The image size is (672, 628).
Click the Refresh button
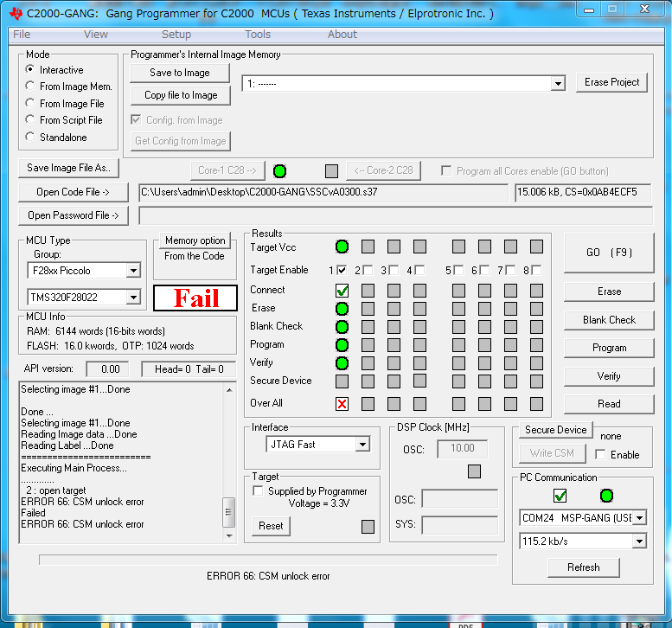click(x=583, y=567)
